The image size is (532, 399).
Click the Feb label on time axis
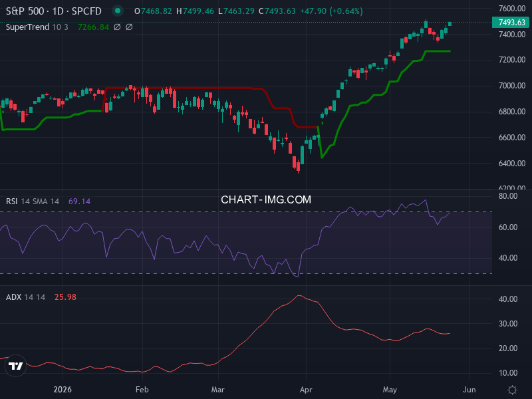[142, 390]
